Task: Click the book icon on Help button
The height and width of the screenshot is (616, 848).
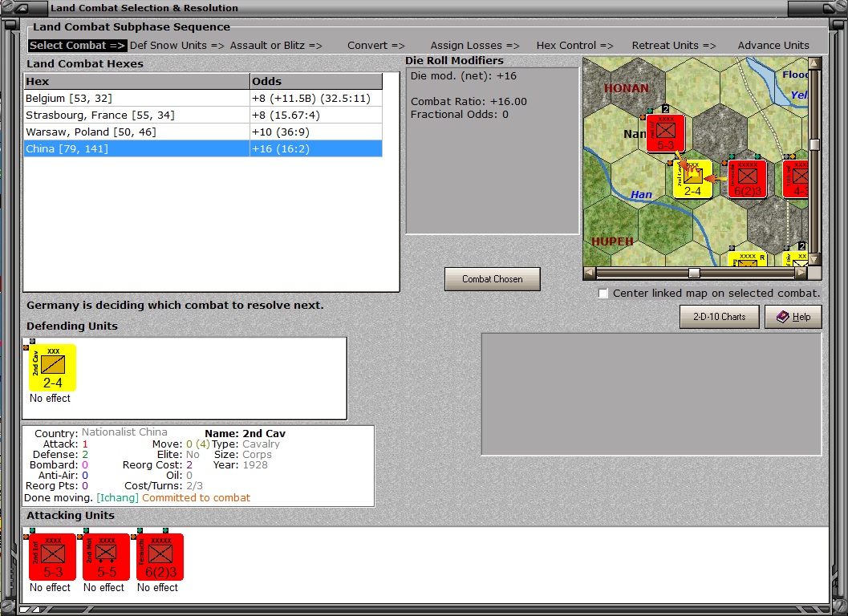Action: 782,317
